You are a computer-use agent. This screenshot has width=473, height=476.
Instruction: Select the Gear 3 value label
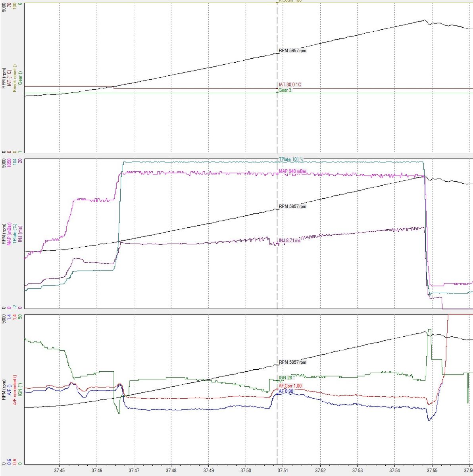(x=285, y=90)
